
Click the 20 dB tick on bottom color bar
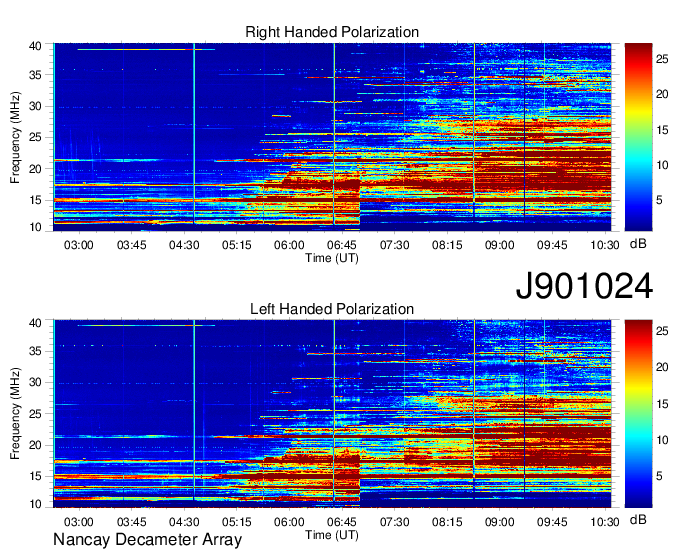[x=662, y=367]
